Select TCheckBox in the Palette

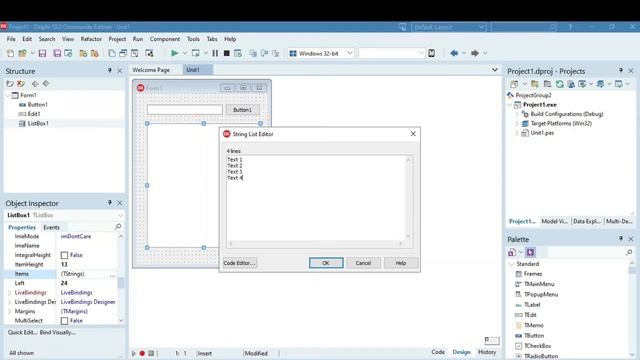(538, 346)
